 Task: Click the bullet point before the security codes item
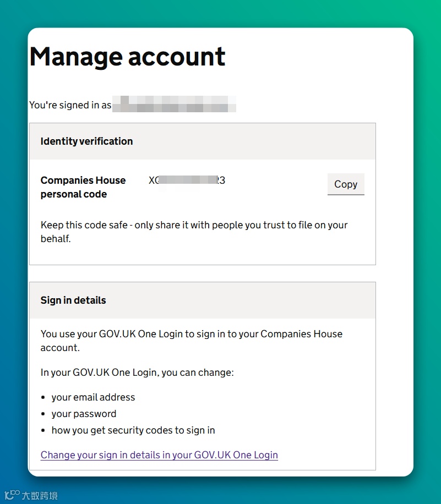pos(43,430)
